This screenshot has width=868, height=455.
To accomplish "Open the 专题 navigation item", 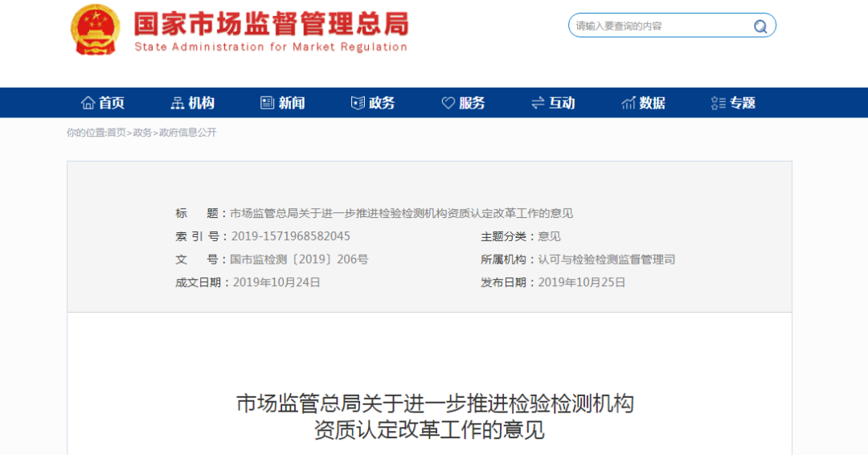I will [x=734, y=102].
